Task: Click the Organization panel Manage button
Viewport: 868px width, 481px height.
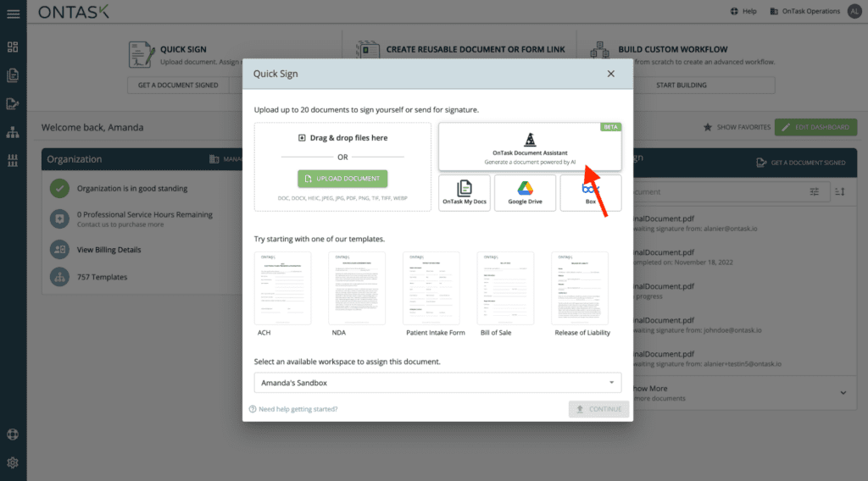Action: pyautogui.click(x=225, y=159)
